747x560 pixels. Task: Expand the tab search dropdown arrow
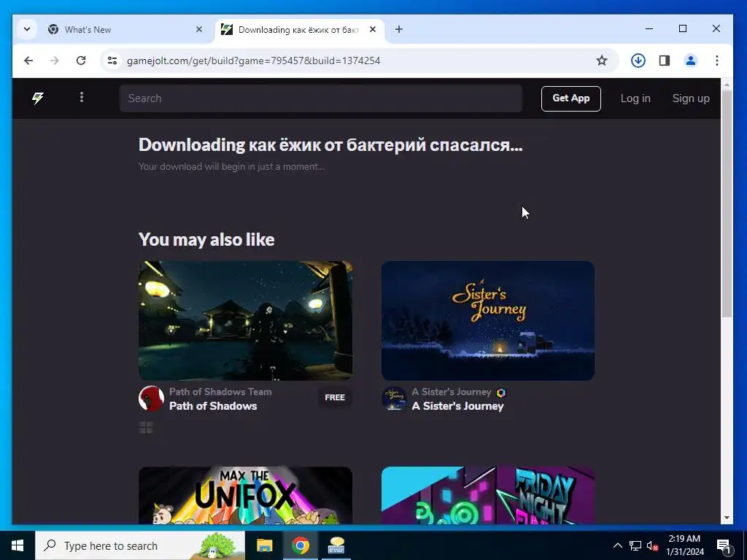tap(27, 29)
